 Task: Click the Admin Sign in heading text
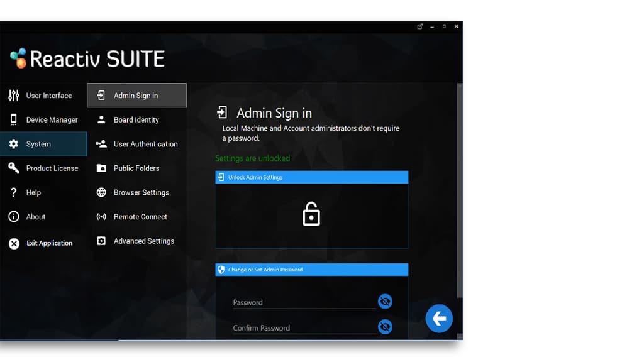click(274, 113)
